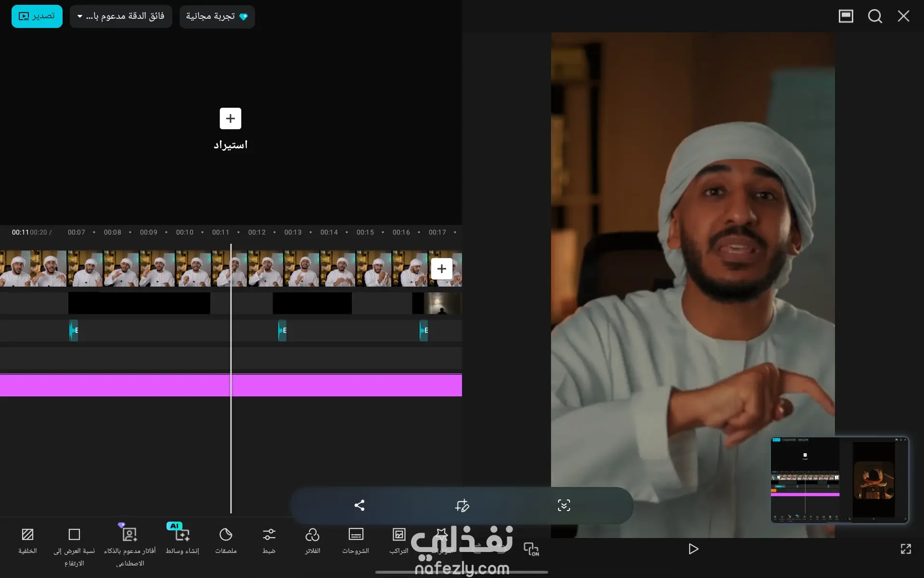
Task: Open the الفلاتر filters tool
Action: (312, 541)
